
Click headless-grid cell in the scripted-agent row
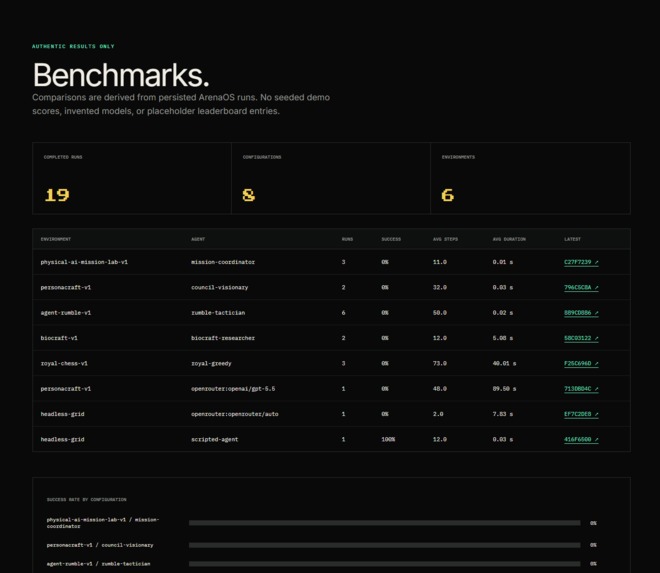pos(62,439)
